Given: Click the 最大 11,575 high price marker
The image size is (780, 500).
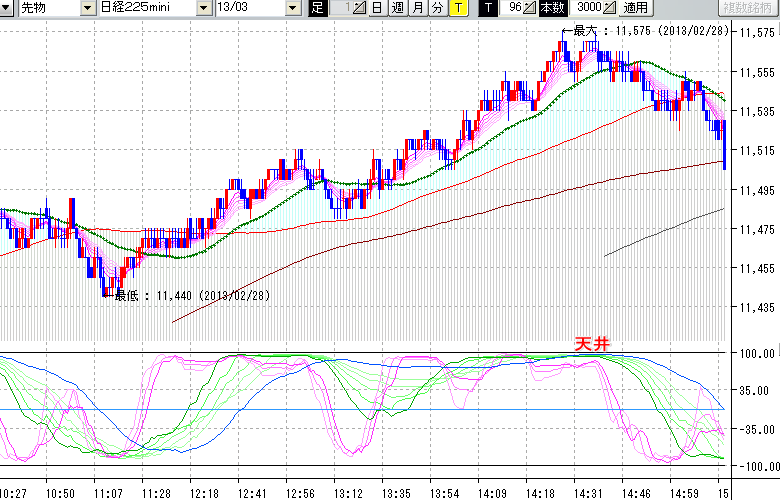Looking at the screenshot, I should (648, 31).
